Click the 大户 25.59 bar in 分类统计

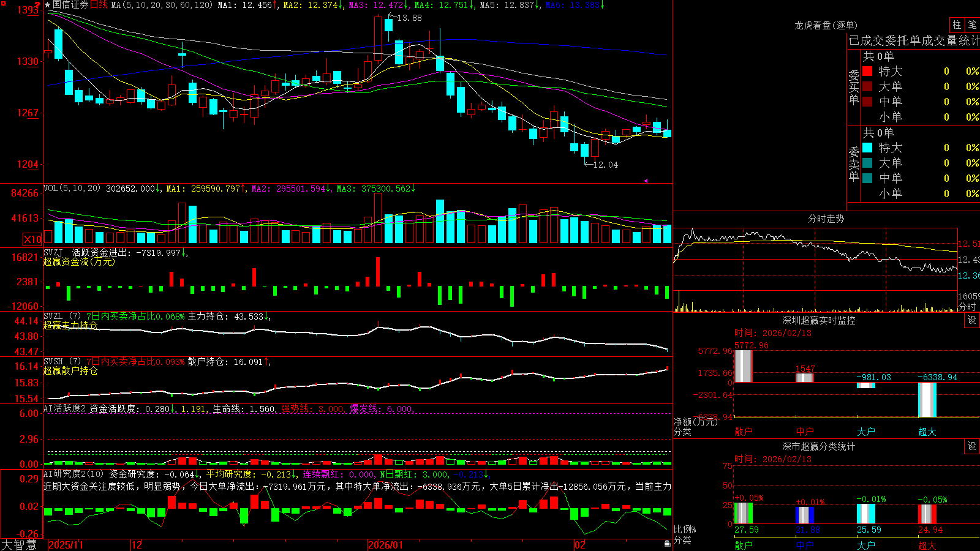(x=865, y=514)
